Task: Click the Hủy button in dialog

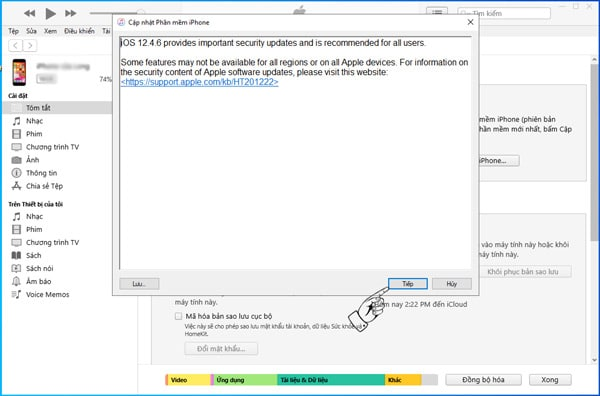Action: pos(452,284)
